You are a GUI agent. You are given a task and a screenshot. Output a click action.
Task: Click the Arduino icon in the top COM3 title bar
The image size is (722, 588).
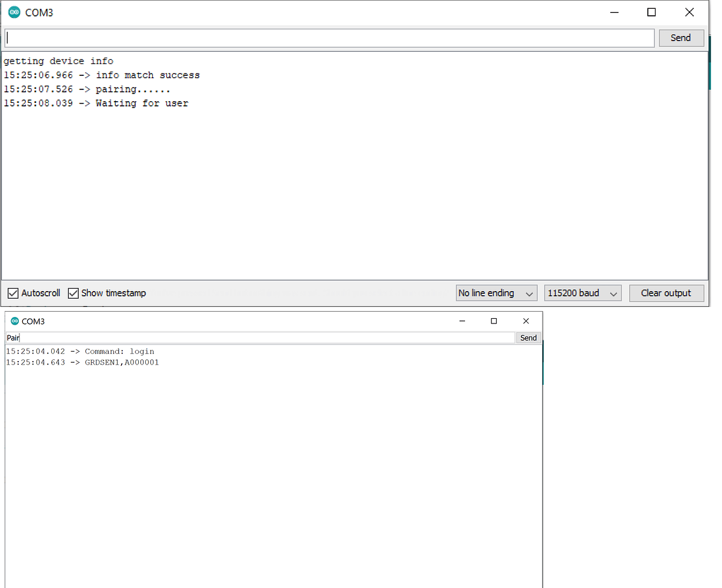point(13,12)
